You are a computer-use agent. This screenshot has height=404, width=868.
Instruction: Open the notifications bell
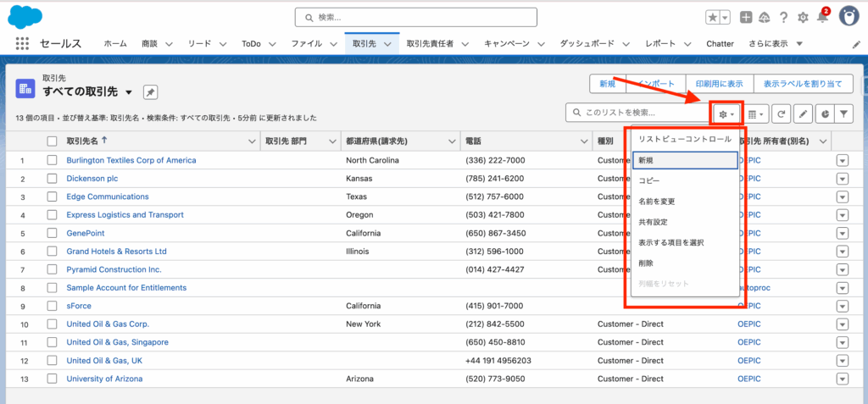(x=822, y=17)
